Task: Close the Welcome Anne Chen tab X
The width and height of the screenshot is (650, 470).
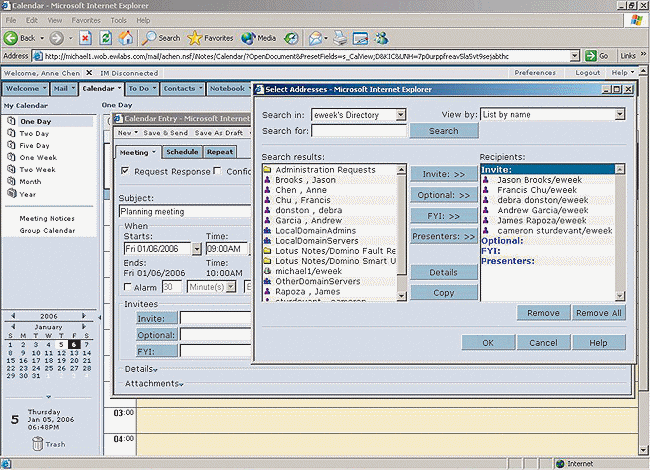Action: pos(89,73)
